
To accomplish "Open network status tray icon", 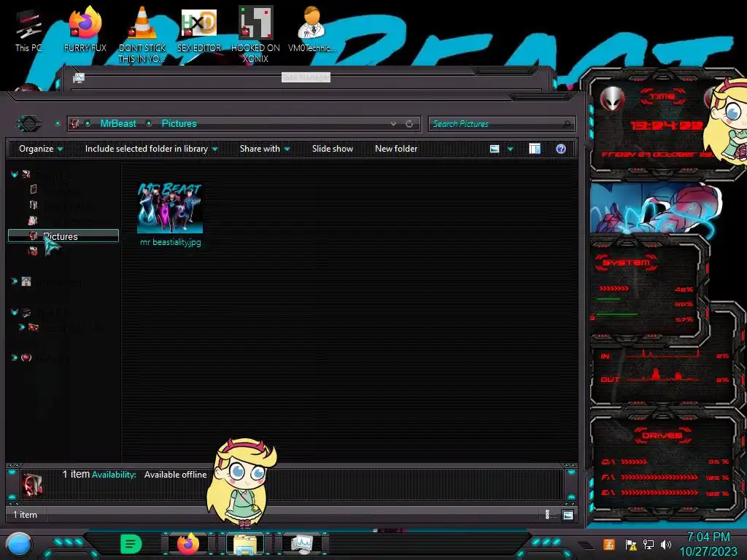I will pyautogui.click(x=649, y=544).
